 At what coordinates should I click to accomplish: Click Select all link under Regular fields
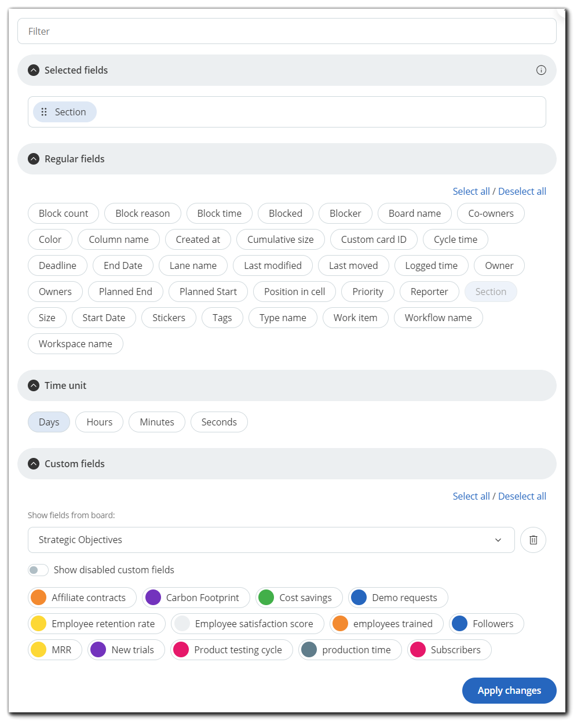pos(471,191)
